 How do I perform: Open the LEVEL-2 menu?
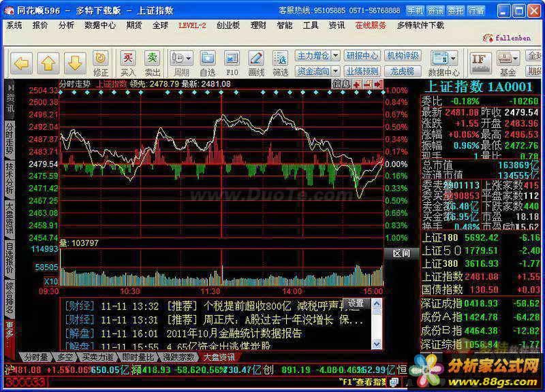click(x=192, y=25)
